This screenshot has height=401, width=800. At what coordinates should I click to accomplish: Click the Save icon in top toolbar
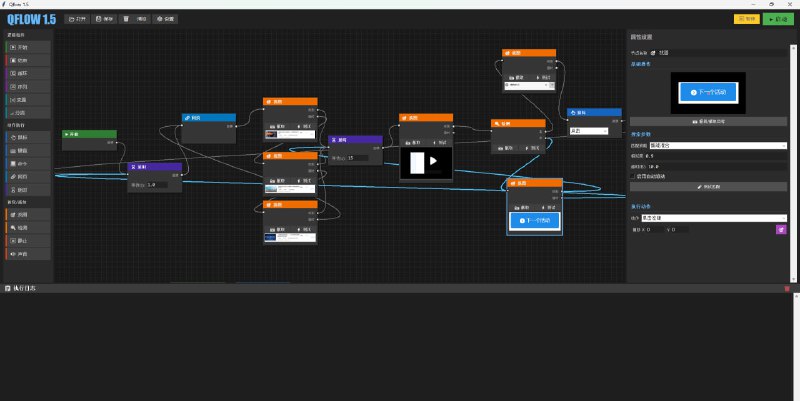click(x=104, y=19)
